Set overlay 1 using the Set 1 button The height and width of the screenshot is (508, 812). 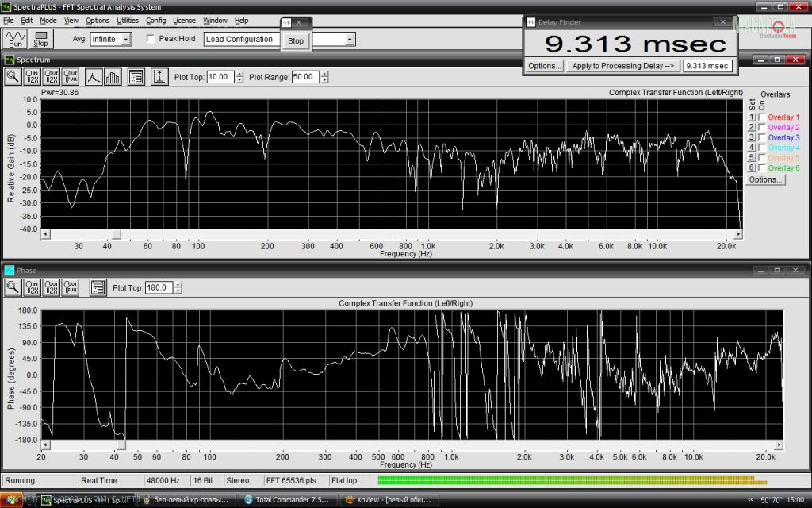point(752,117)
